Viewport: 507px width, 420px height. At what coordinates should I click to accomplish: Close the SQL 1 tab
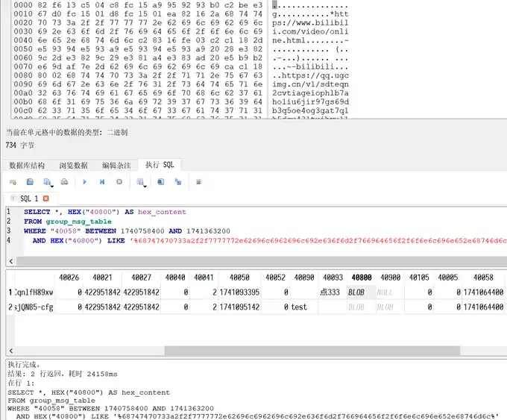click(46, 198)
